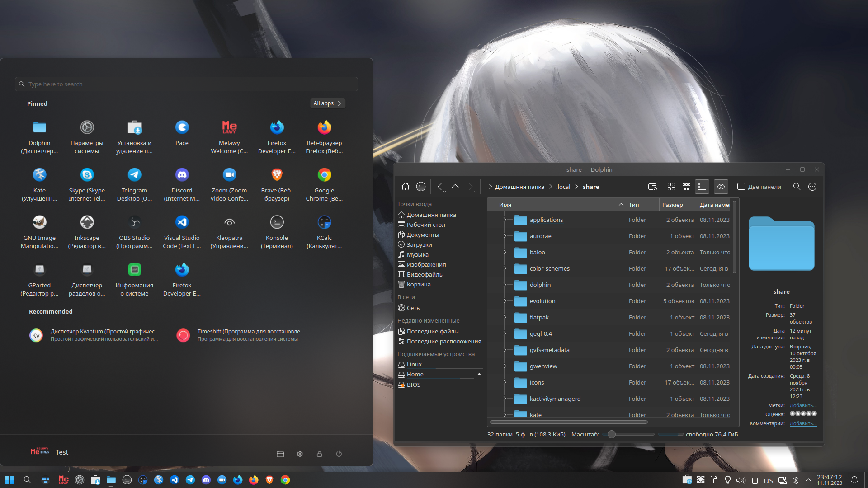Image resolution: width=868 pixels, height=488 pixels.
Task: Adjust the Масштаб zoom slider
Action: point(612,434)
